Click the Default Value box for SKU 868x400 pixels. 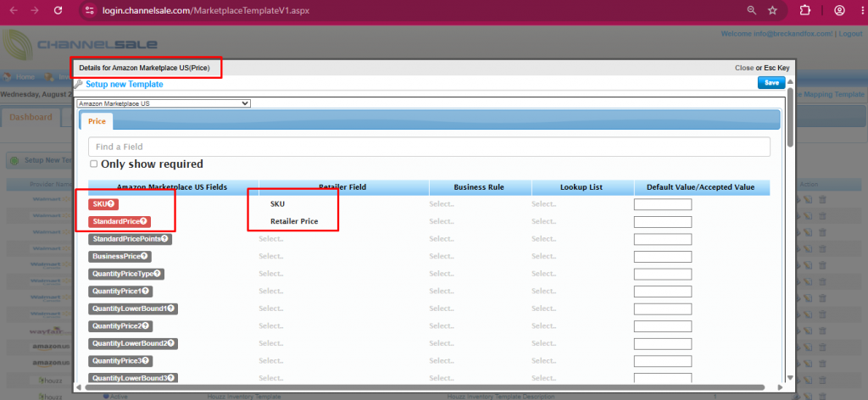663,205
